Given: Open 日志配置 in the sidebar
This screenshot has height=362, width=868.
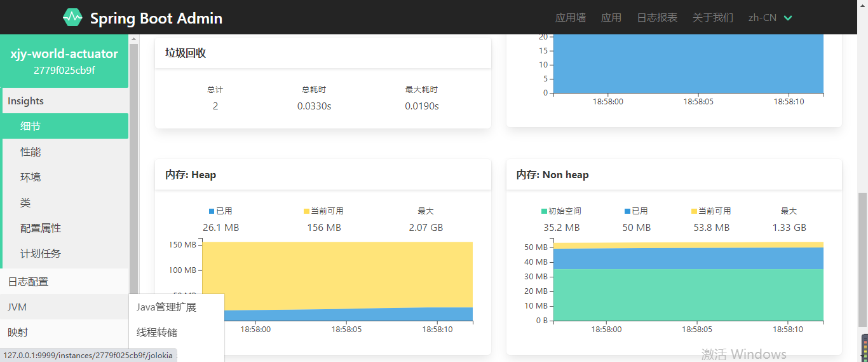Looking at the screenshot, I should click(64, 281).
